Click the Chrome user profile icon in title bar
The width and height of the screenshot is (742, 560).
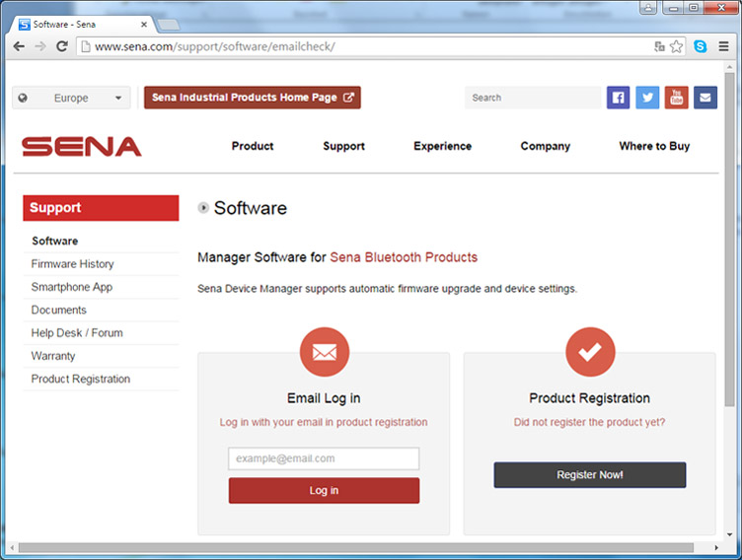coord(648,8)
